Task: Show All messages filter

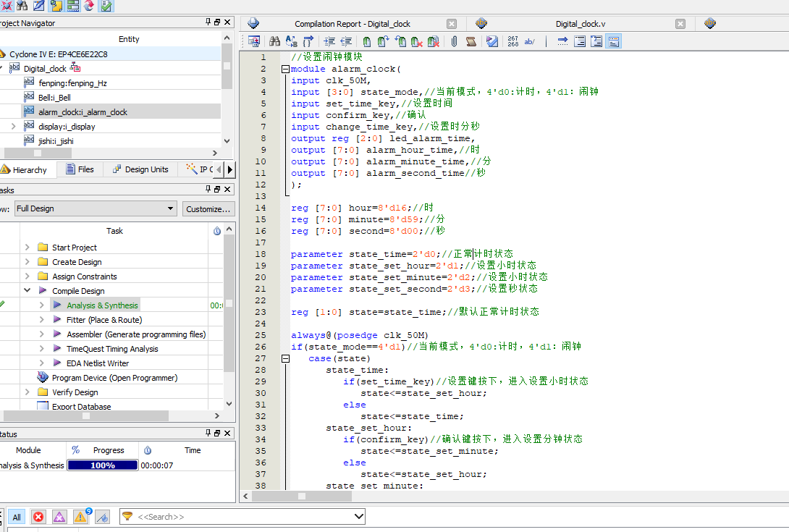Action: 17,517
